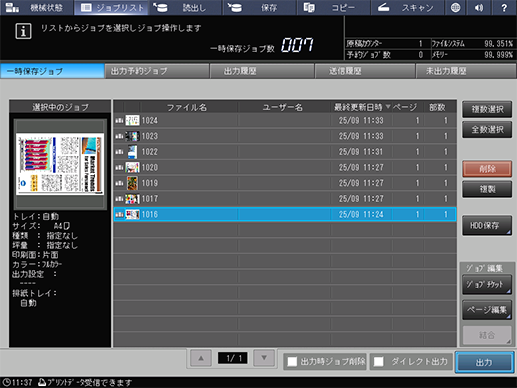Select job file name 1019
This screenshot has width=517, height=388.
coord(150,183)
